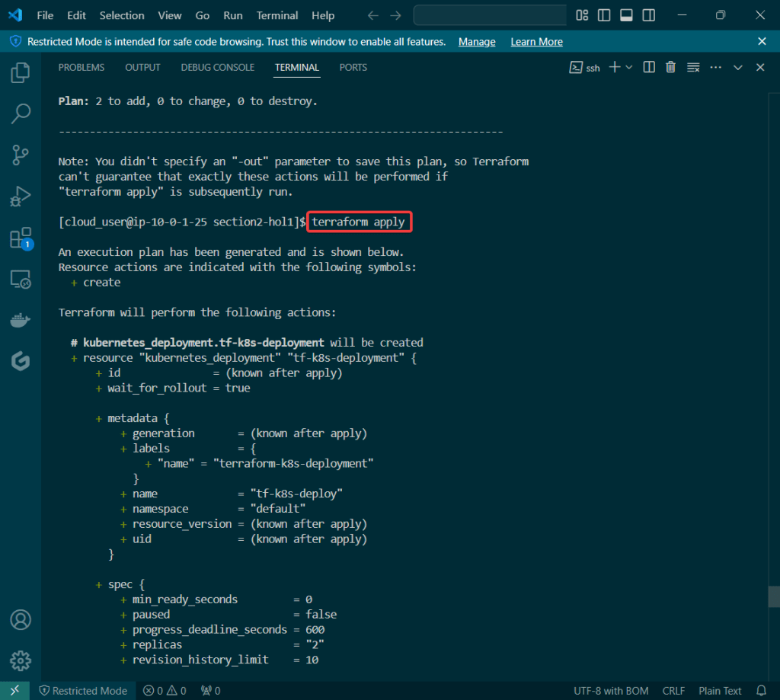Toggle the secondary side bar layout
The height and width of the screenshot is (700, 780).
[x=648, y=15]
